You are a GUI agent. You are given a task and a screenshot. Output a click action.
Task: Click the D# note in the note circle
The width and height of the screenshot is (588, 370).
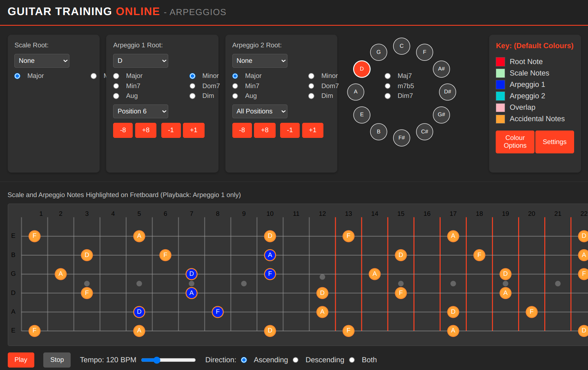(x=447, y=92)
